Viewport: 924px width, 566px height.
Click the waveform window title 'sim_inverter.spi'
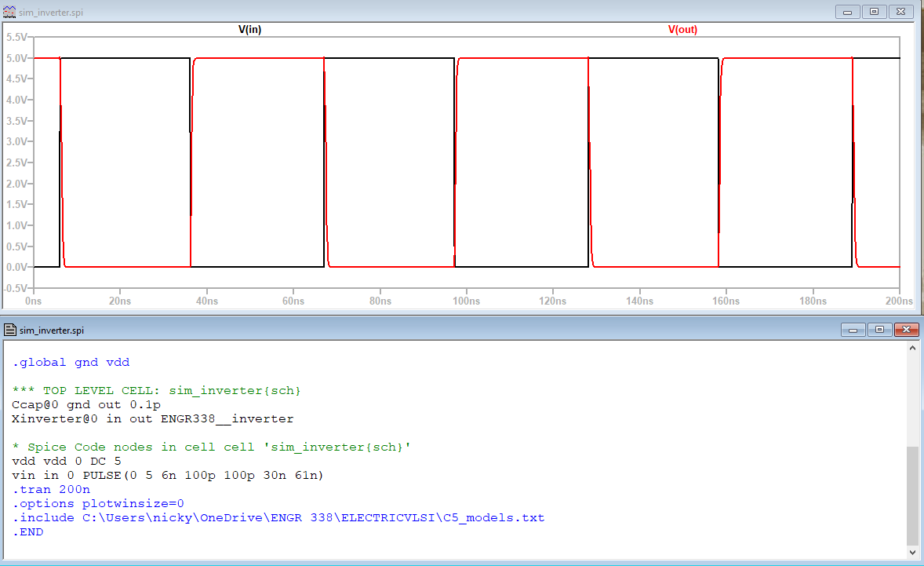click(51, 13)
